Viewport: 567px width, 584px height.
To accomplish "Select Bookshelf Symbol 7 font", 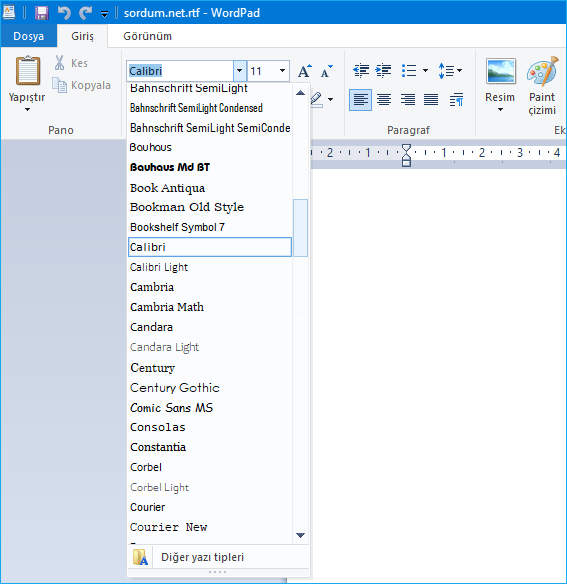I will tap(210, 227).
